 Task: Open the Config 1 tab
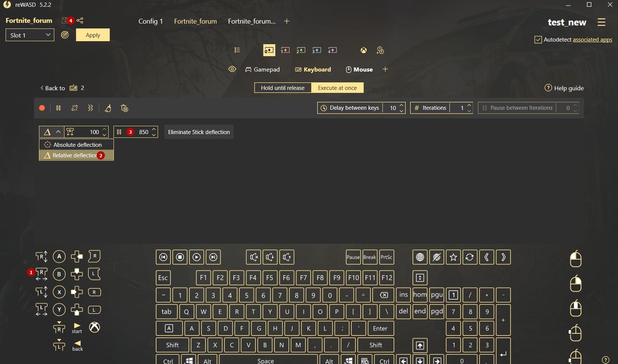[x=151, y=21]
